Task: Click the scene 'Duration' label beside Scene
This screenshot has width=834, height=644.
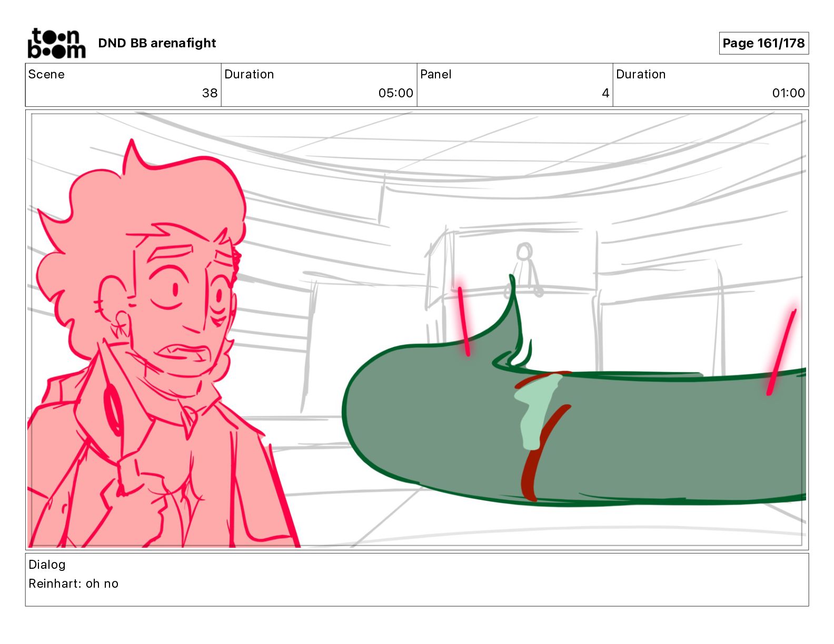Action: (x=249, y=74)
